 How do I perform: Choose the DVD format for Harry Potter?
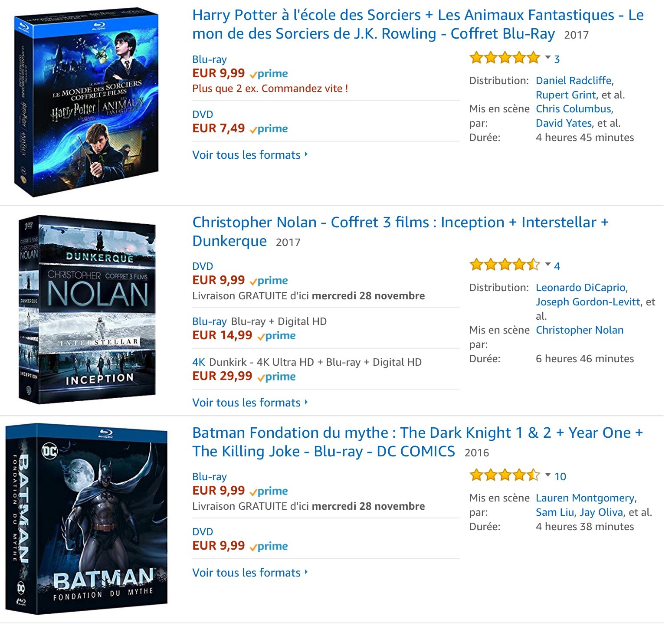click(x=203, y=115)
